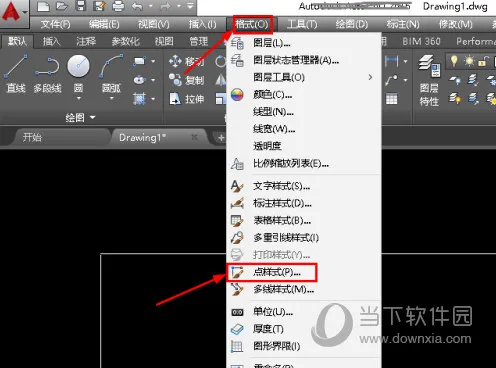Click the Open folder icon
The height and width of the screenshot is (368, 496).
(62, 6)
